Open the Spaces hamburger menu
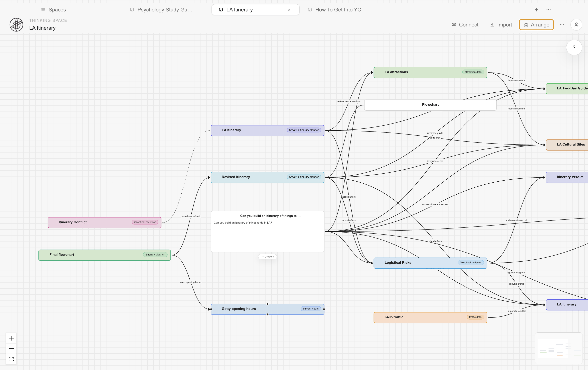Viewport: 588px width, 370px height. point(43,10)
